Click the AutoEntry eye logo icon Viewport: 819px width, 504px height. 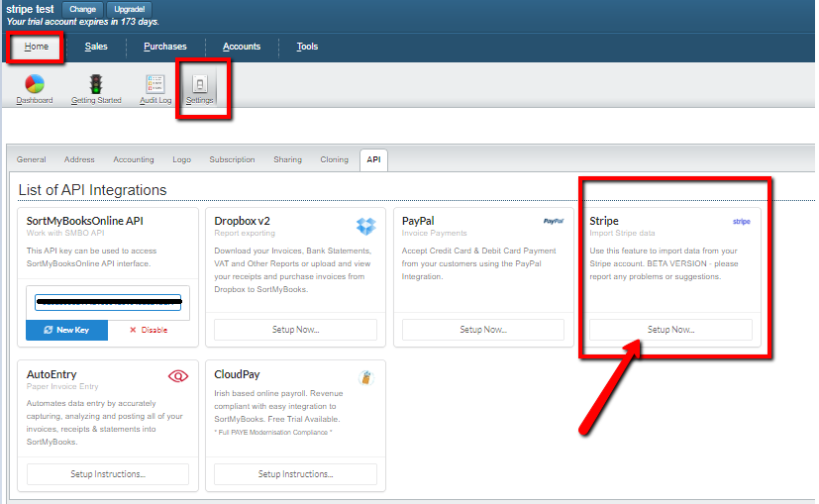click(178, 376)
